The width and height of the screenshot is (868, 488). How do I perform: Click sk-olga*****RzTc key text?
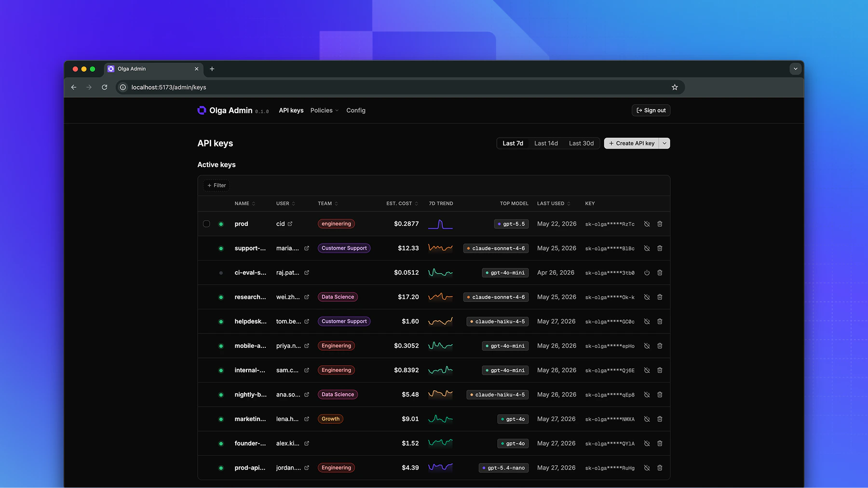610,224
